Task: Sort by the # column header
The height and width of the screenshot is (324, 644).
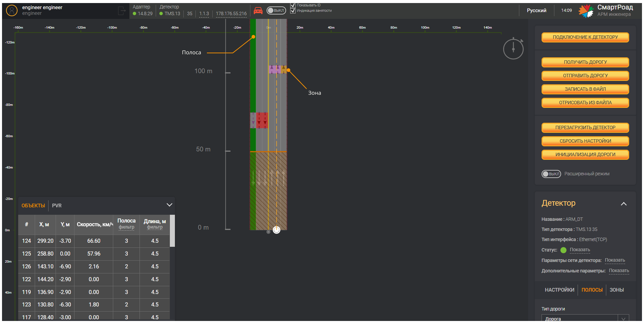Action: tap(26, 225)
